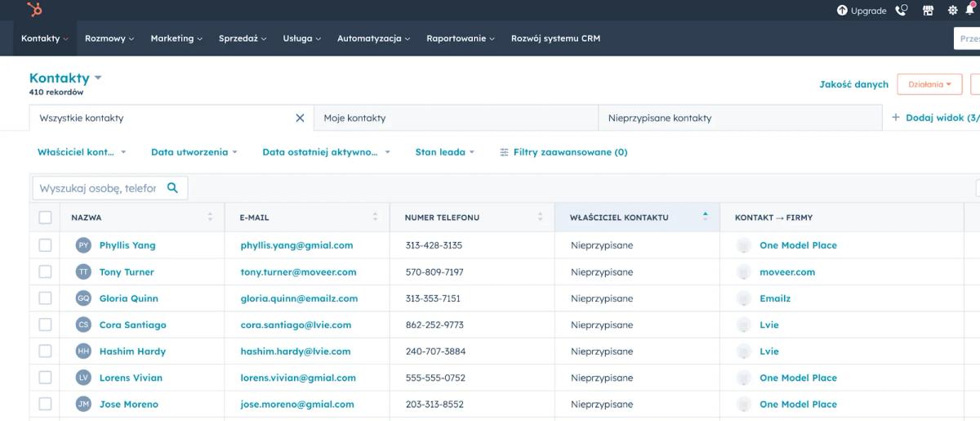Open the Phyllis Yang contact link

[127, 245]
